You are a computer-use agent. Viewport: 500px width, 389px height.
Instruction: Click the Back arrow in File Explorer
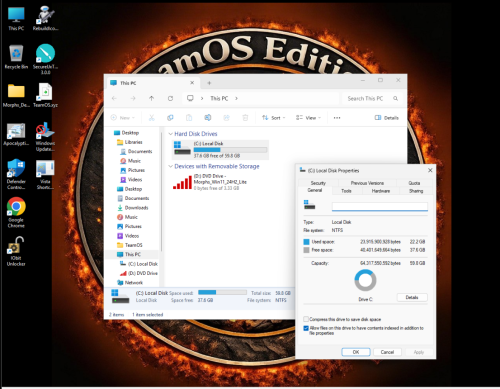coord(114,98)
